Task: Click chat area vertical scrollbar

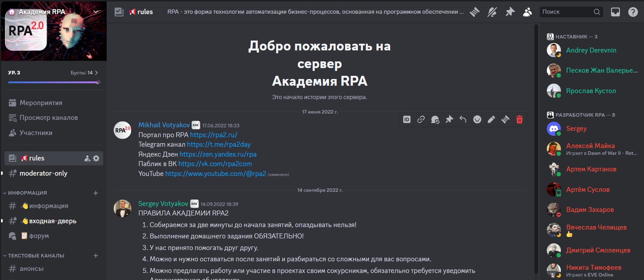Action: tap(536, 148)
